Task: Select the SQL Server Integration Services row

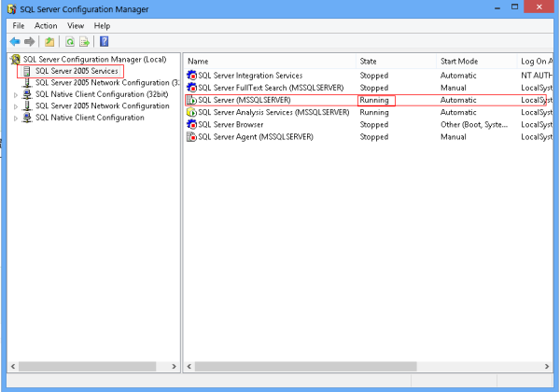Action: (x=369, y=76)
